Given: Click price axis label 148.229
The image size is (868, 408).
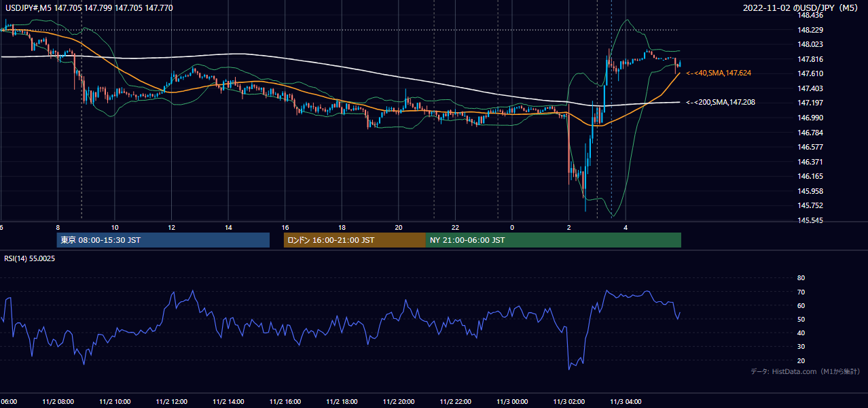Looking at the screenshot, I should [812, 30].
